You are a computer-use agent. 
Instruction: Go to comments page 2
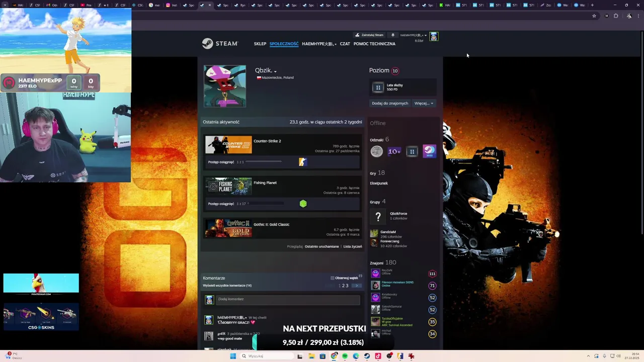[344, 286]
